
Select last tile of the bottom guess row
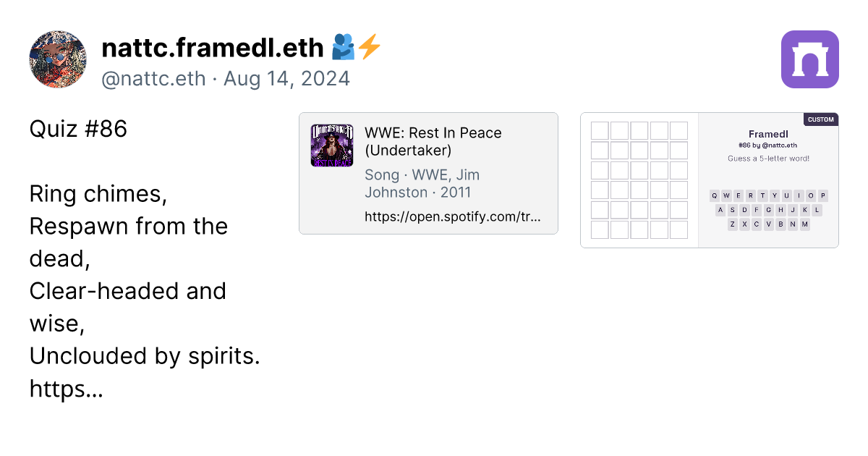pyautogui.click(x=678, y=229)
